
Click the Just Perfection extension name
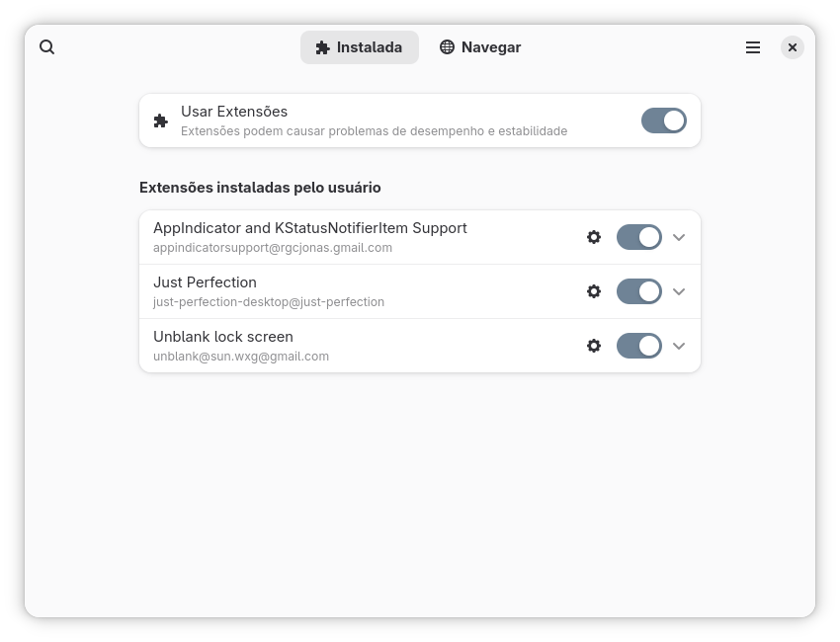pos(205,282)
